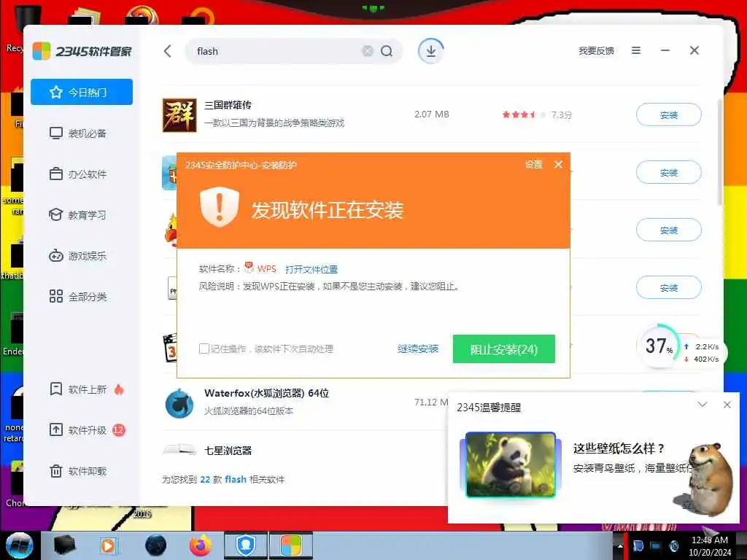The image size is (747, 560).
Task: Close the orange security dialog
Action: point(558,165)
